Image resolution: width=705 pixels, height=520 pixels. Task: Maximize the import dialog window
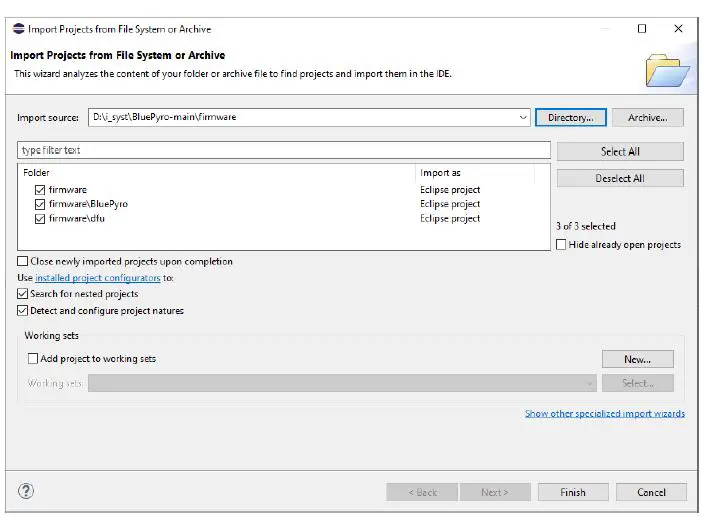pos(642,29)
